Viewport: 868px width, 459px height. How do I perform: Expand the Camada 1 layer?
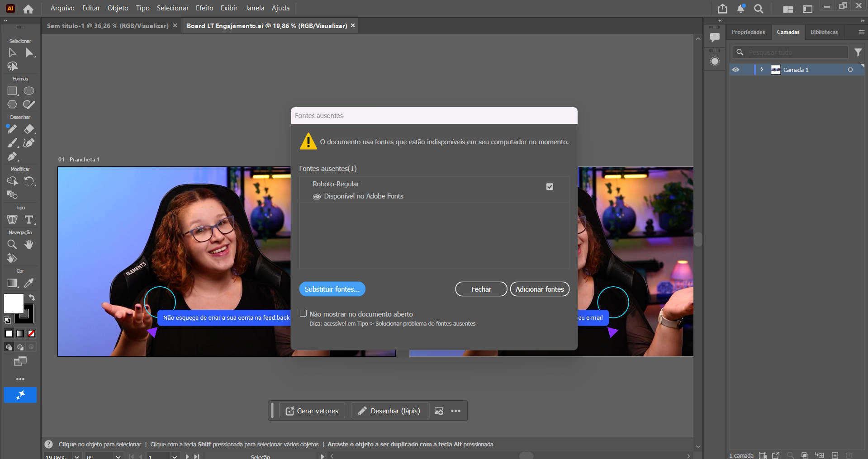pyautogui.click(x=762, y=70)
